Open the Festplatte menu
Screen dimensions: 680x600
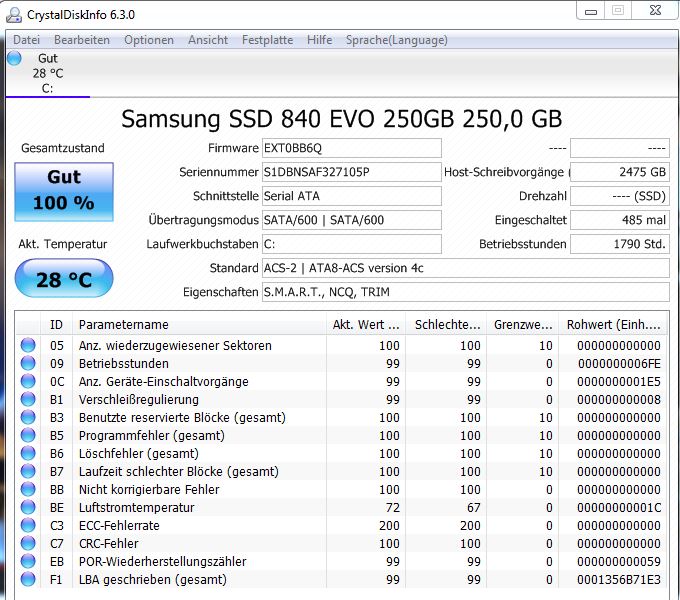tap(267, 40)
